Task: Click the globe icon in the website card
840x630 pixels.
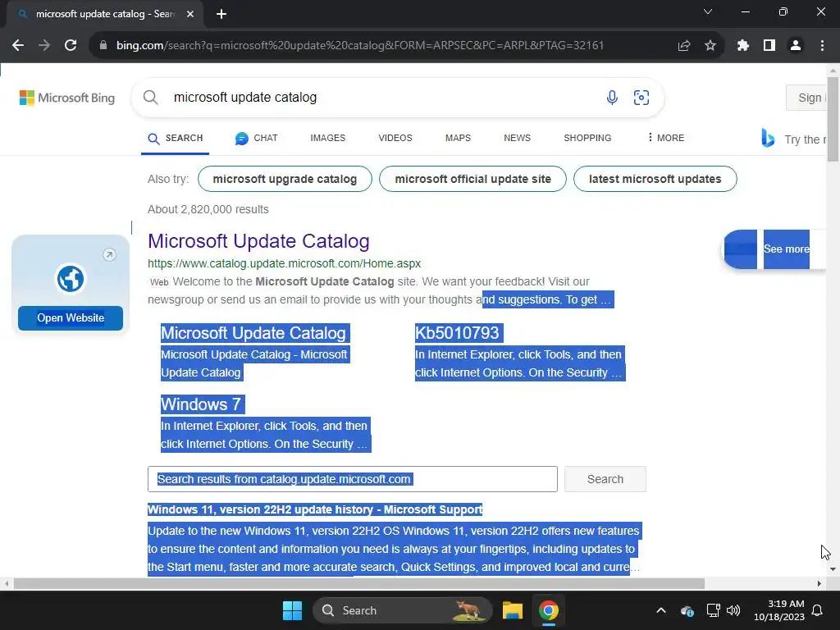Action: pyautogui.click(x=71, y=279)
